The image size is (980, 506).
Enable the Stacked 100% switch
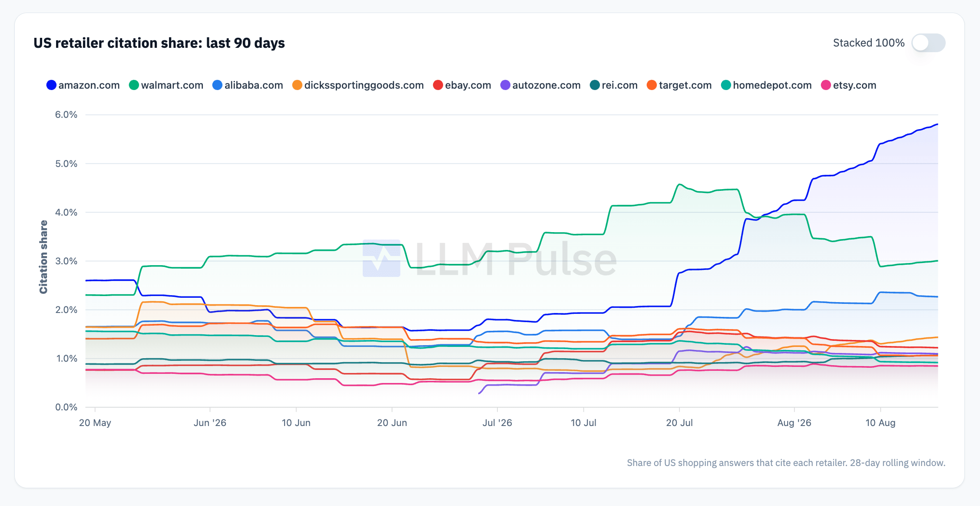click(928, 43)
